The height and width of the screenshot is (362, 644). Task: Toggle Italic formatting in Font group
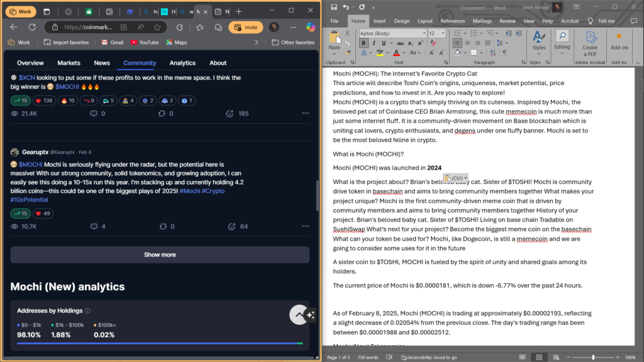(373, 43)
